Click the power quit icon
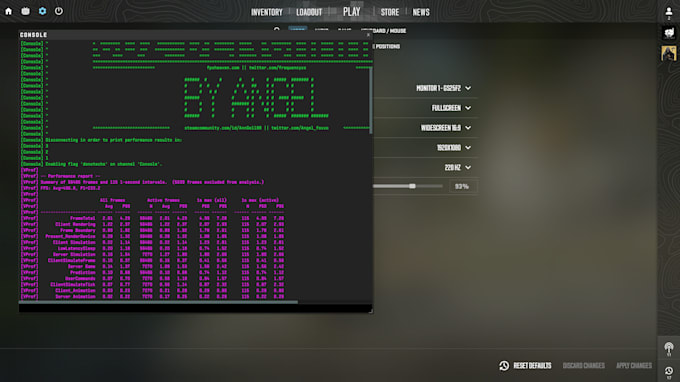 tap(59, 11)
